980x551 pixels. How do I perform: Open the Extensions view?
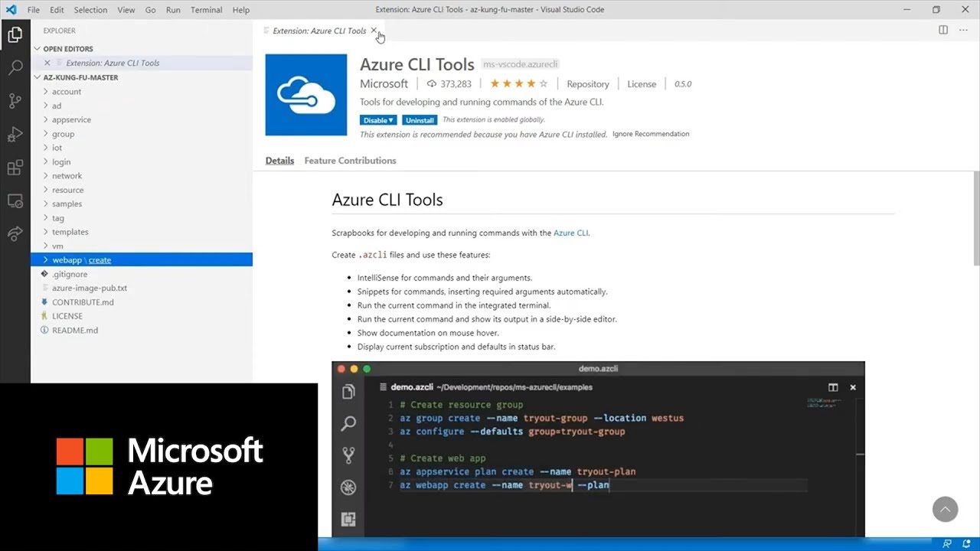15,168
